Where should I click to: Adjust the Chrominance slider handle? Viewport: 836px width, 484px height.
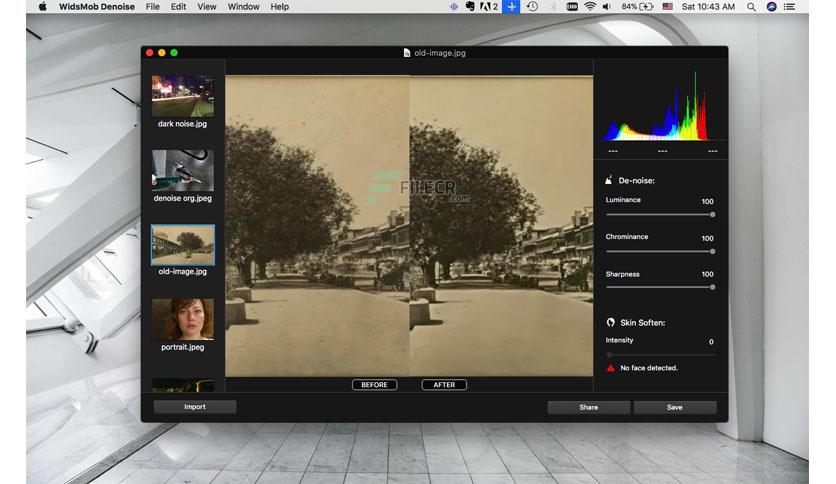pyautogui.click(x=712, y=251)
